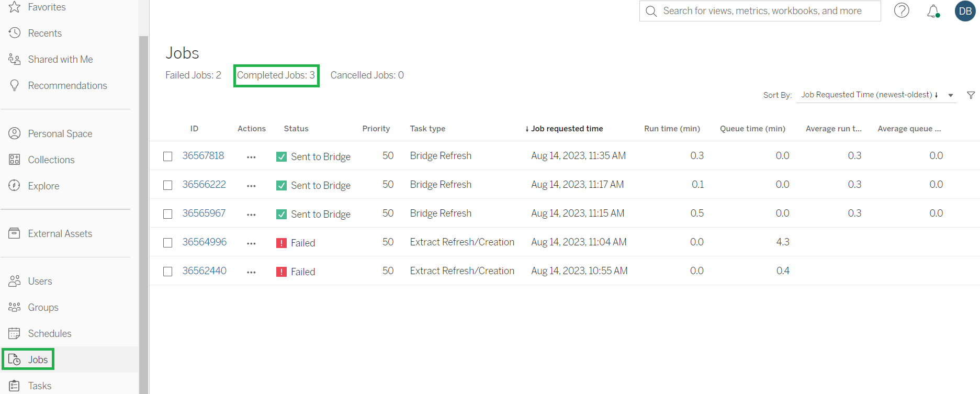Select checkbox for job 36567818
The image size is (980, 394).
pyautogui.click(x=167, y=156)
